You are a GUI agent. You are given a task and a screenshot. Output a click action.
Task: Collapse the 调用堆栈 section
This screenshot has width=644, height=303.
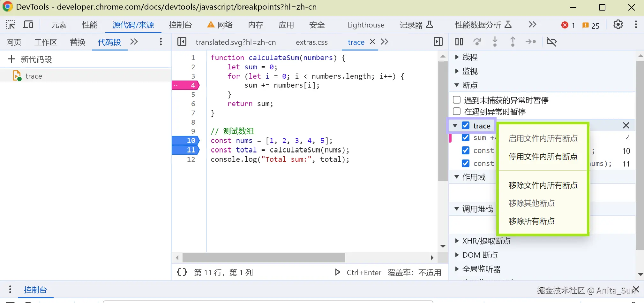[x=457, y=209]
